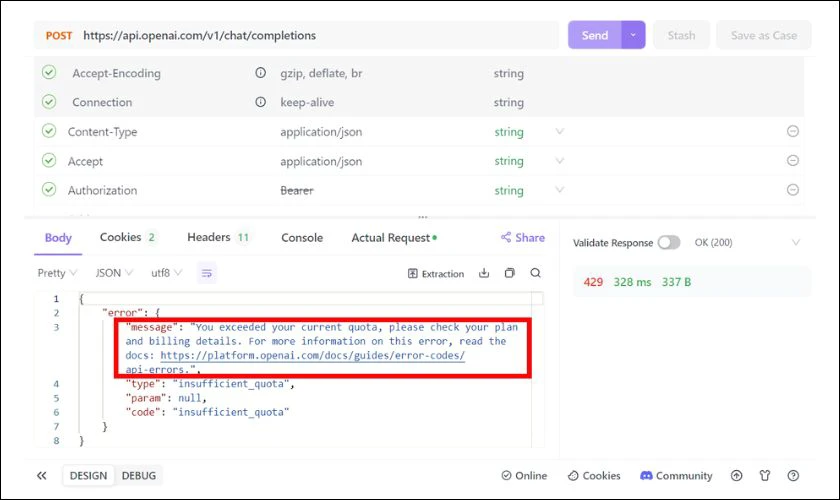
Task: Remove the Authorization header row
Action: (x=793, y=190)
